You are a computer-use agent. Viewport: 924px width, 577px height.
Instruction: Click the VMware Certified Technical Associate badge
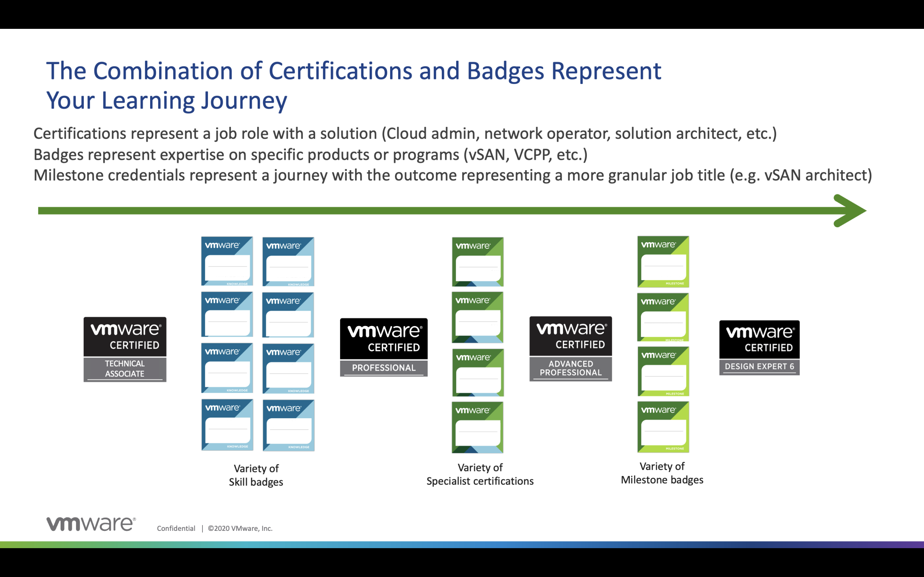(x=125, y=349)
